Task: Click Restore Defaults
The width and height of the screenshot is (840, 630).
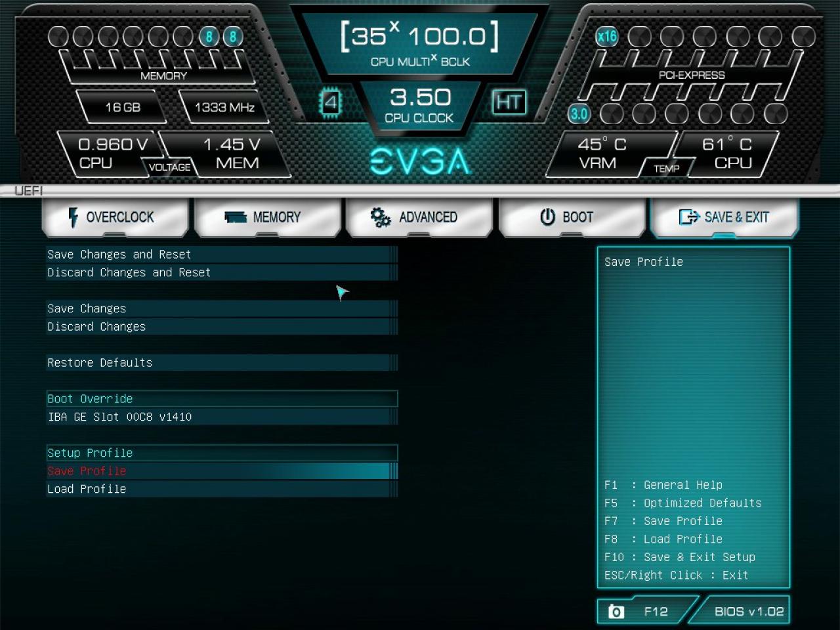Action: [222, 363]
